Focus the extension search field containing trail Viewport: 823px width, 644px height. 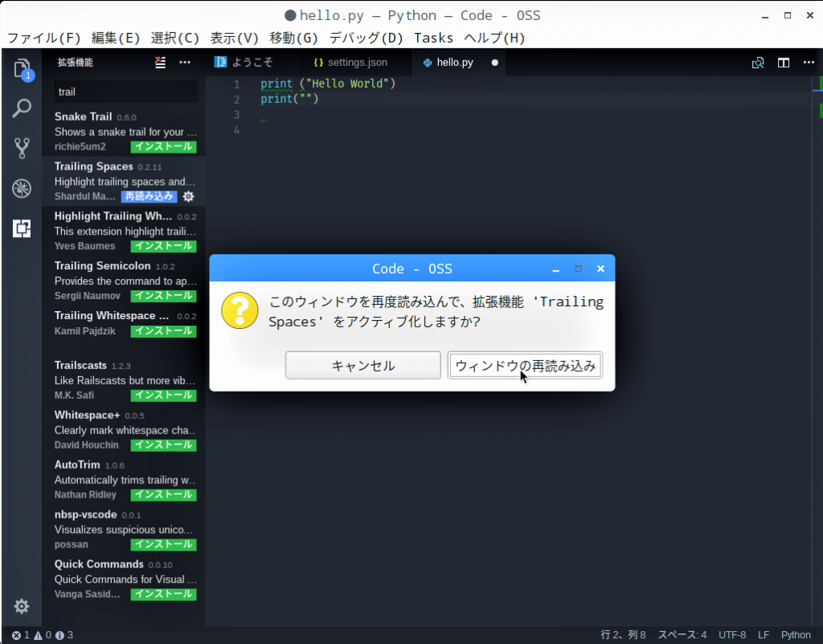126,92
